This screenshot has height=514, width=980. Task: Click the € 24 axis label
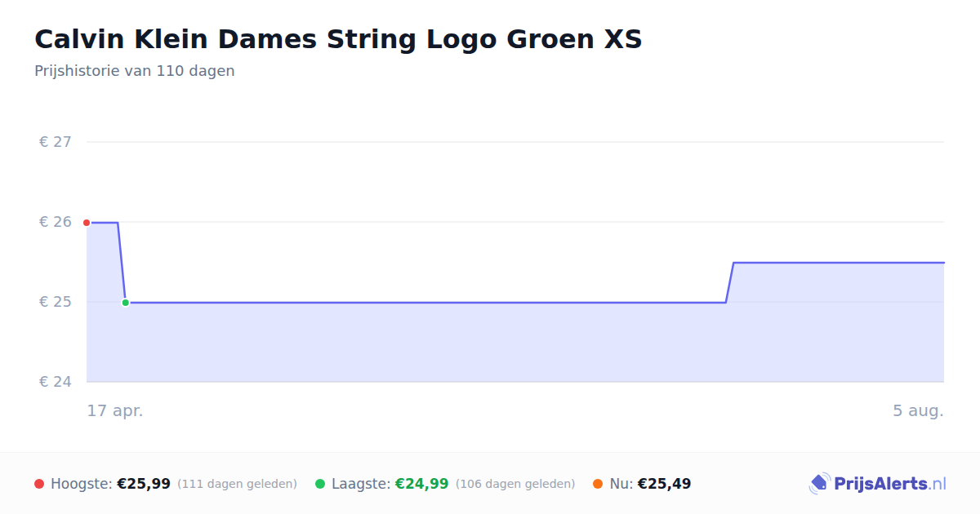[x=55, y=382]
